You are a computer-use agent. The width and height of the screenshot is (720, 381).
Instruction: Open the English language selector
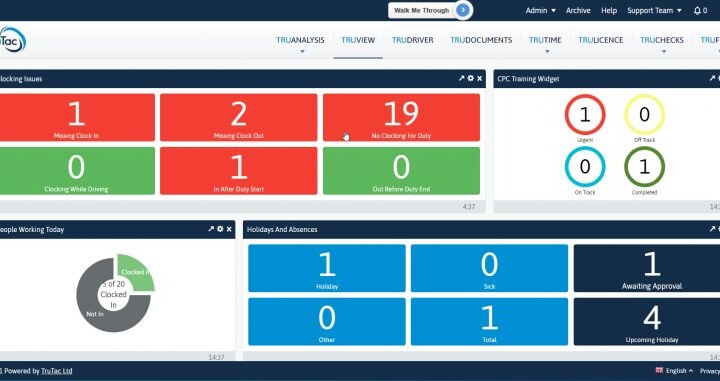[674, 370]
